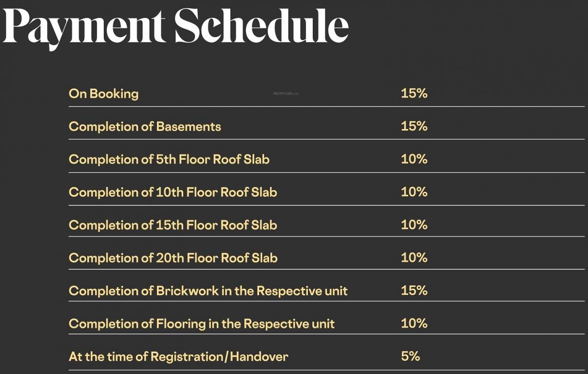588x374 pixels.
Task: Select the Registration/Handover row label
Action: pos(178,356)
